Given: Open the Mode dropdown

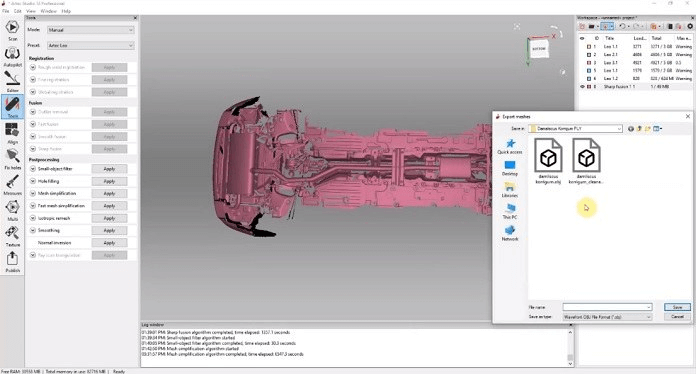Looking at the screenshot, I should point(91,30).
